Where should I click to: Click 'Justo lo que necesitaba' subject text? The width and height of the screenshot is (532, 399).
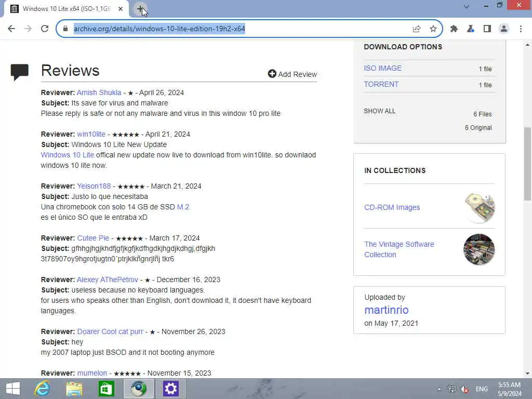pos(110,196)
